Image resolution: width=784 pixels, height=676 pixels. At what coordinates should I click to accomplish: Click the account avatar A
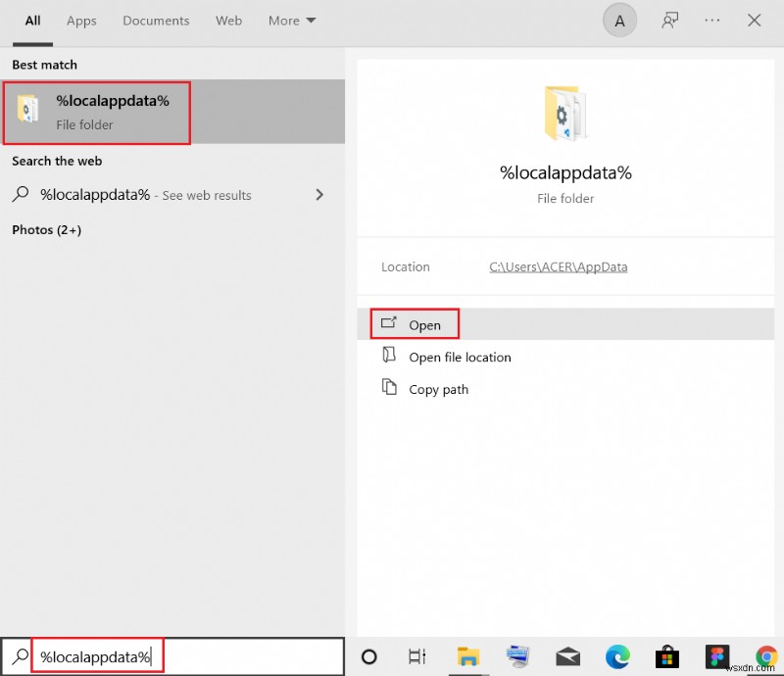click(x=619, y=20)
